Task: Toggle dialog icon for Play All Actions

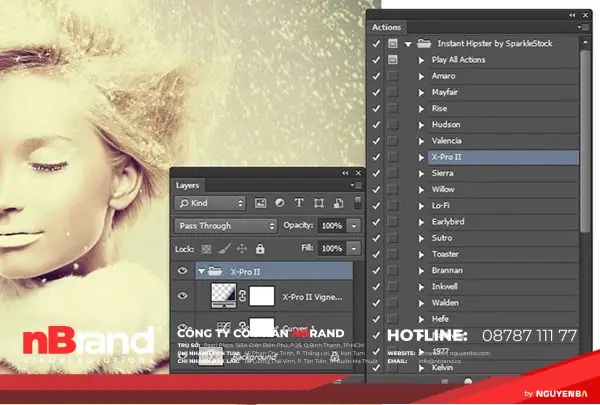Action: pos(393,59)
